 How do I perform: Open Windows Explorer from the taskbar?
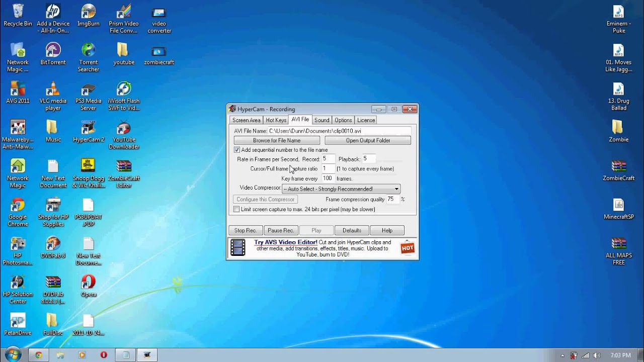point(60,355)
